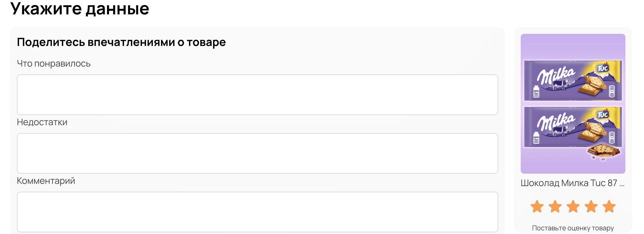The width and height of the screenshot is (644, 234).
Task: Click 'Поставьте оценку товару' caption
Action: (573, 228)
